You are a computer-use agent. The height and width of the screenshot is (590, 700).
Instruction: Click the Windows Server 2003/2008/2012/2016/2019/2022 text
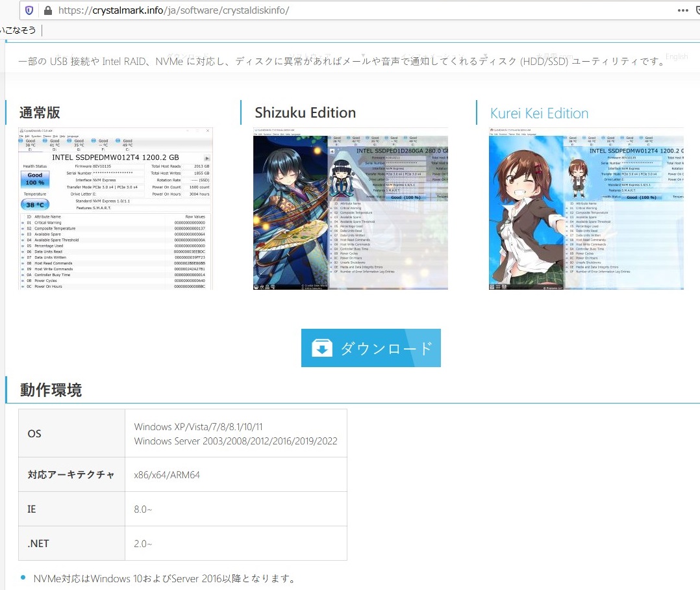tap(236, 441)
